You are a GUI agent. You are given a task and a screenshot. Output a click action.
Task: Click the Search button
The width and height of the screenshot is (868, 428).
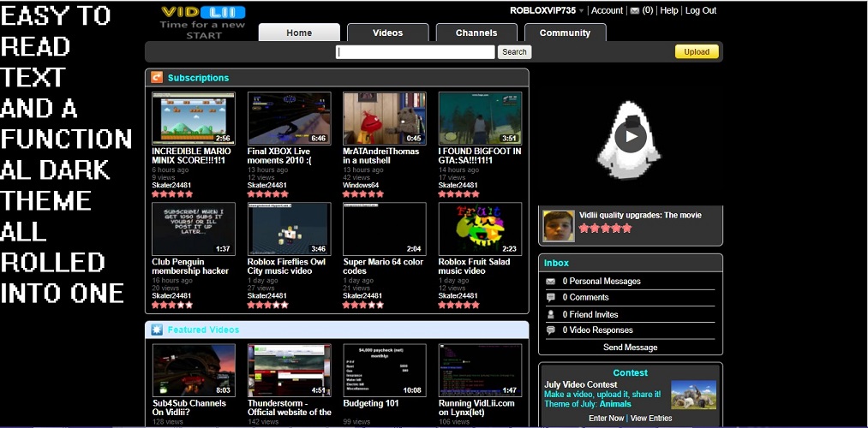[x=514, y=52]
